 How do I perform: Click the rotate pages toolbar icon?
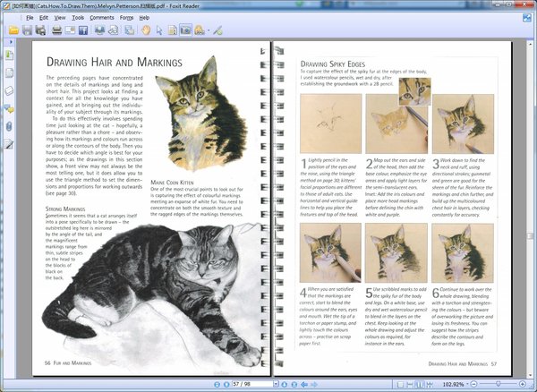click(x=113, y=30)
